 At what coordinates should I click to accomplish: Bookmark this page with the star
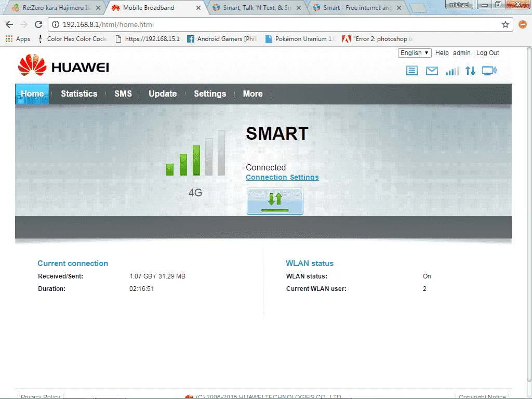[x=506, y=24]
